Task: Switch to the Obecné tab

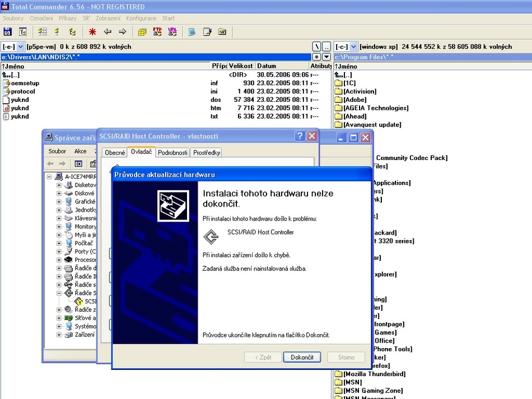Action: point(115,152)
